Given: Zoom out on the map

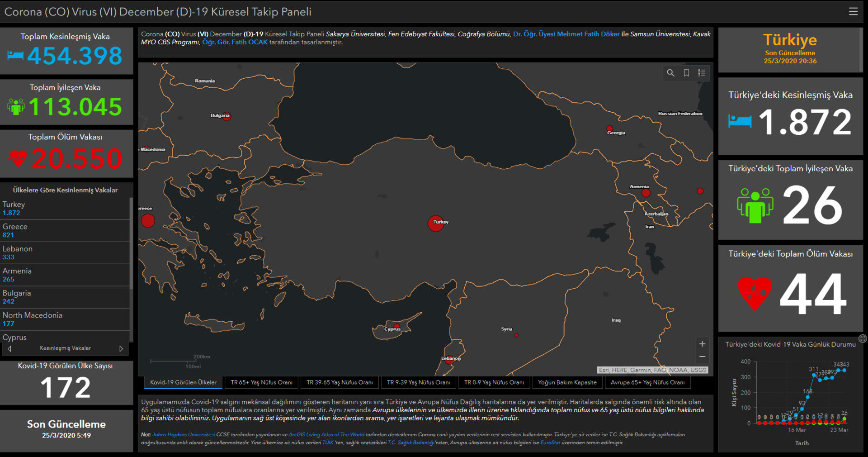Looking at the screenshot, I should click(702, 357).
